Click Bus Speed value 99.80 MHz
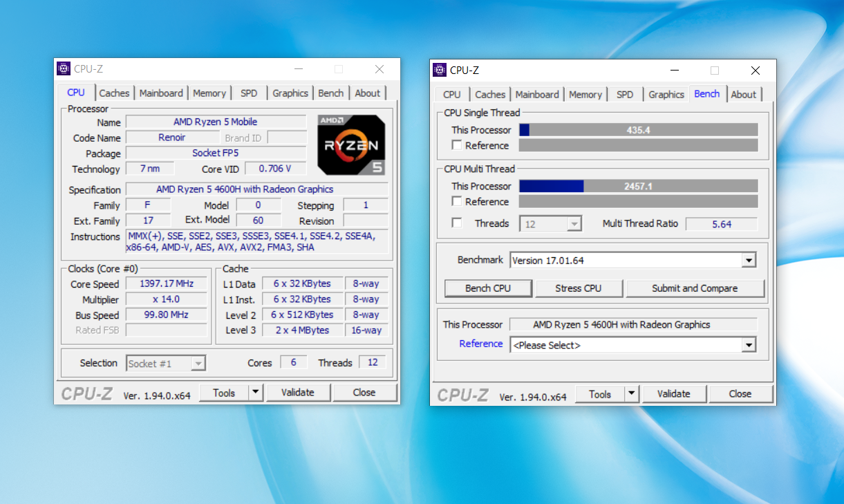This screenshot has height=504, width=844. coord(166,315)
